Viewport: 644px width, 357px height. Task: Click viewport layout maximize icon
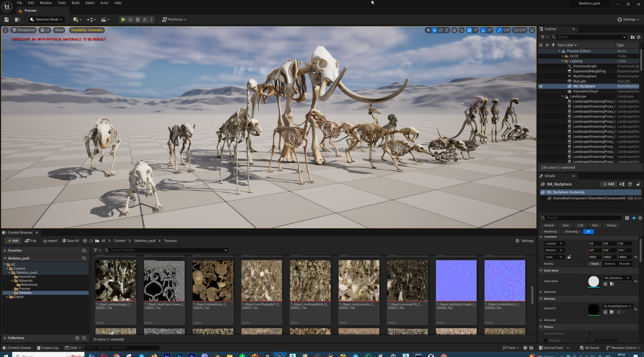tap(532, 30)
